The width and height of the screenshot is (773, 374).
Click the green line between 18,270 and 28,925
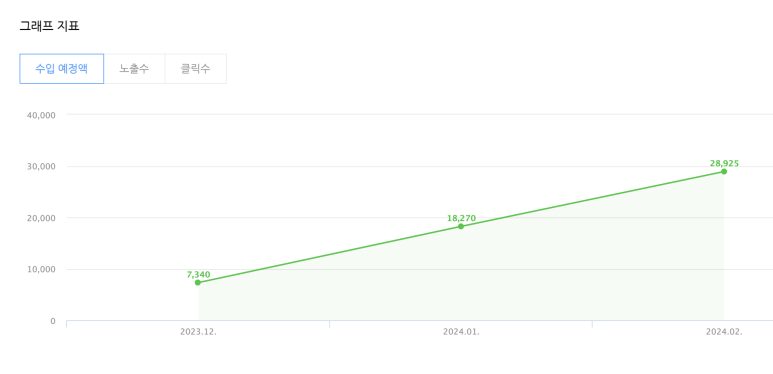[592, 199]
